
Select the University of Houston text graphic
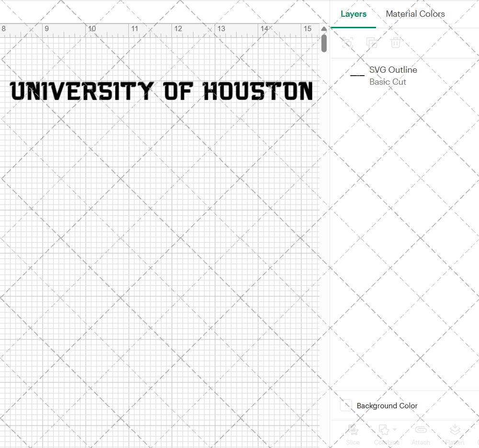coord(161,91)
